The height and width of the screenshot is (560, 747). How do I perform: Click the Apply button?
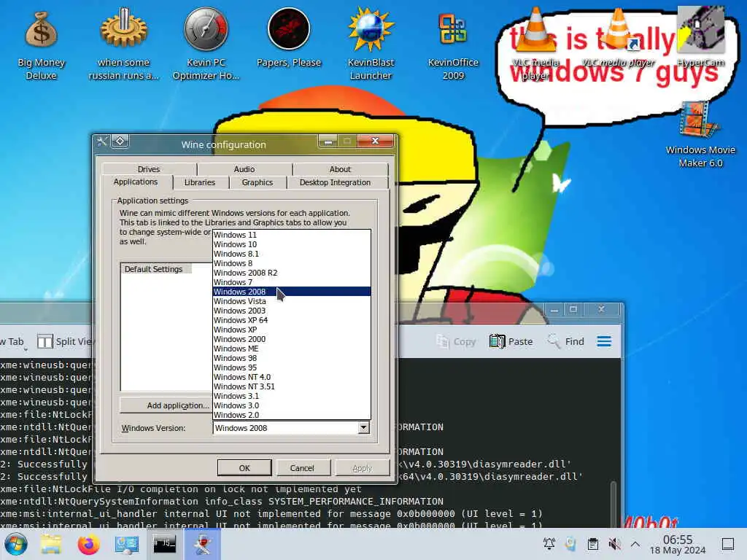[362, 468]
